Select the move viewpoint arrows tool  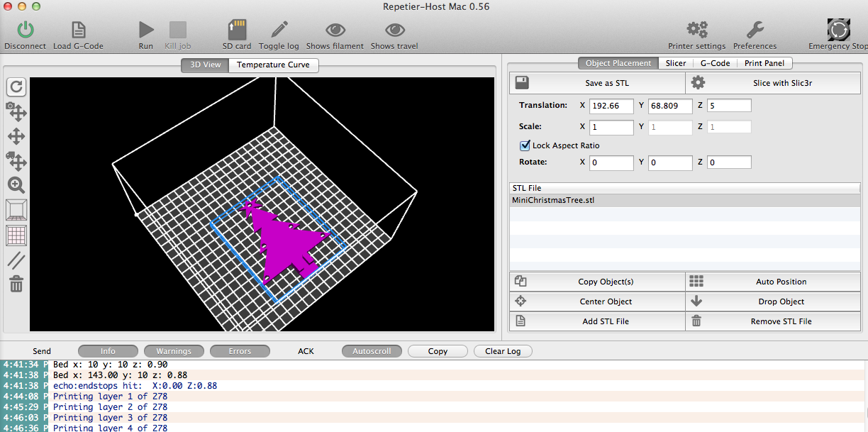(16, 136)
